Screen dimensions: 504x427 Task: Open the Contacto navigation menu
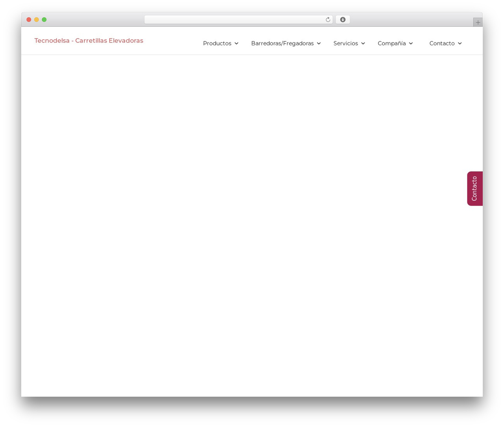coord(442,43)
